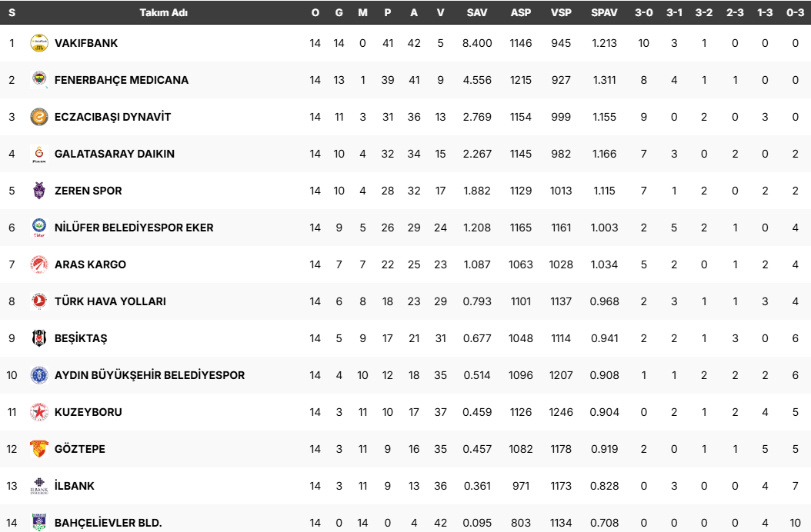Click the Beşiktaş black-white crest
The height and width of the screenshot is (532, 811).
[38, 338]
